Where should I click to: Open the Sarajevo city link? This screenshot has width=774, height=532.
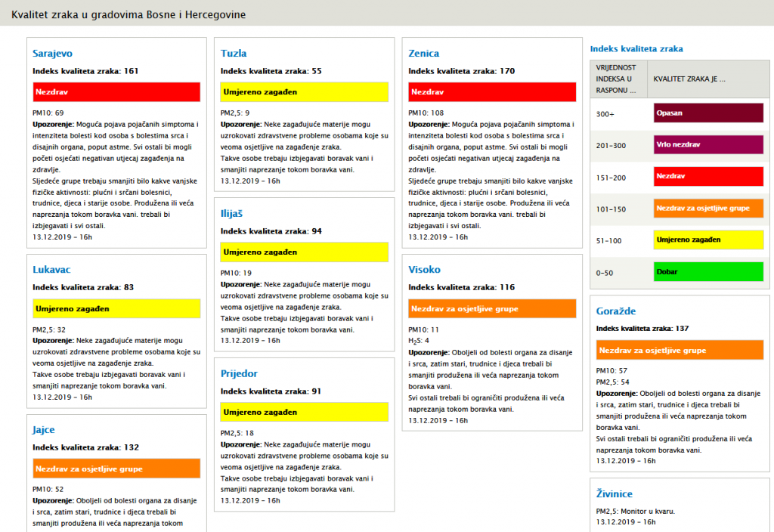53,54
